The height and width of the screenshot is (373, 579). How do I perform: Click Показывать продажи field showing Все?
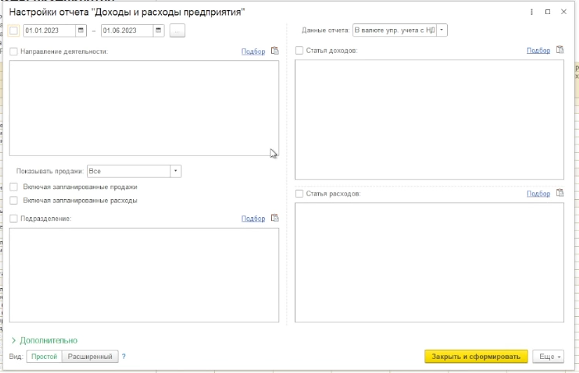[x=129, y=171]
